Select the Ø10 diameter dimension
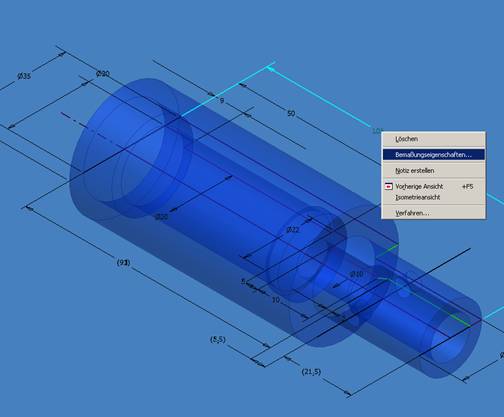 point(356,274)
